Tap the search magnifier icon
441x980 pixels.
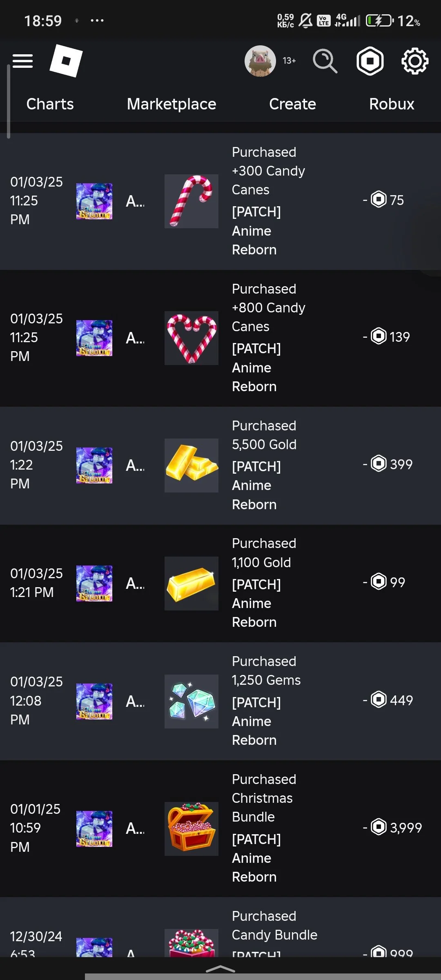click(325, 61)
